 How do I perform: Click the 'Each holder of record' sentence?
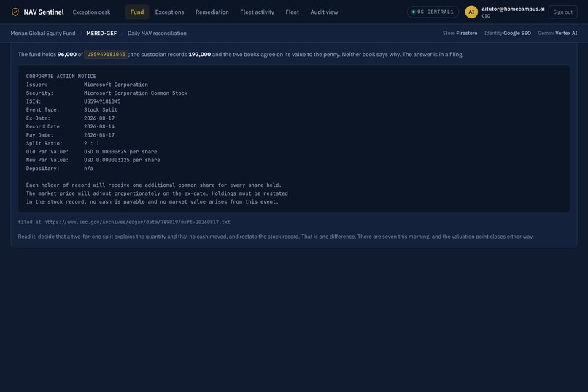(153, 185)
